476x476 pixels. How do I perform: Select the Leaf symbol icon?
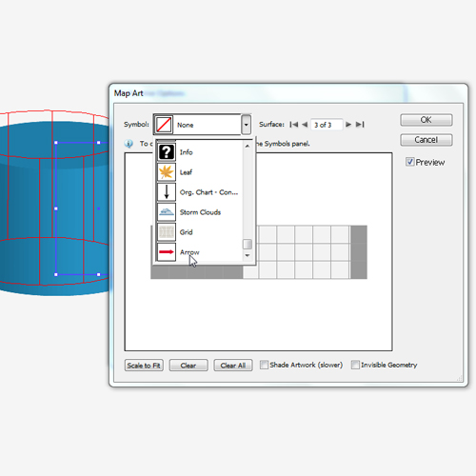click(x=167, y=172)
